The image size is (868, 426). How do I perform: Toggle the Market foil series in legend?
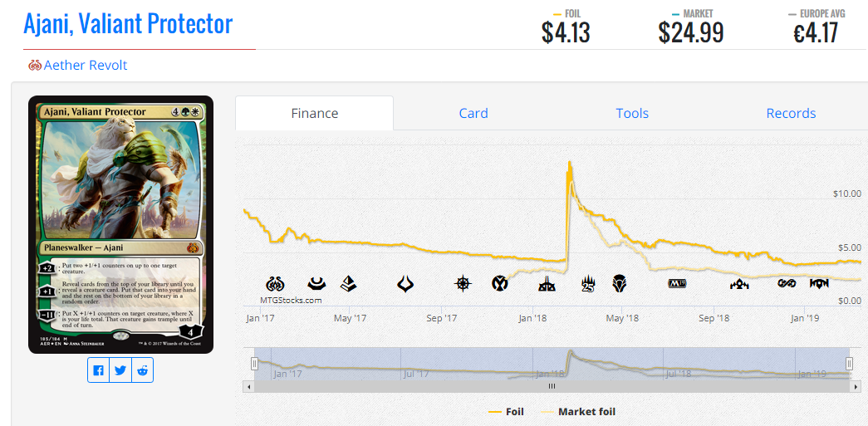pos(578,412)
